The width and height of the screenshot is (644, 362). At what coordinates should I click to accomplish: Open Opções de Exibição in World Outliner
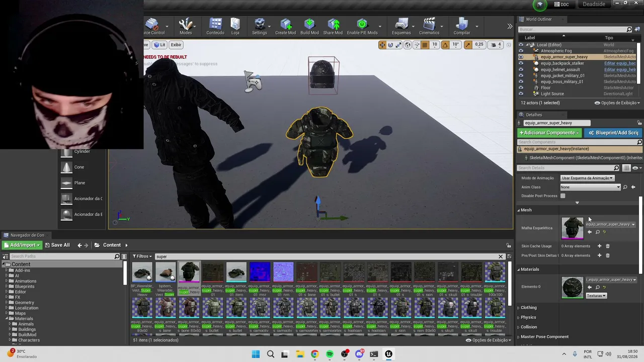617,103
